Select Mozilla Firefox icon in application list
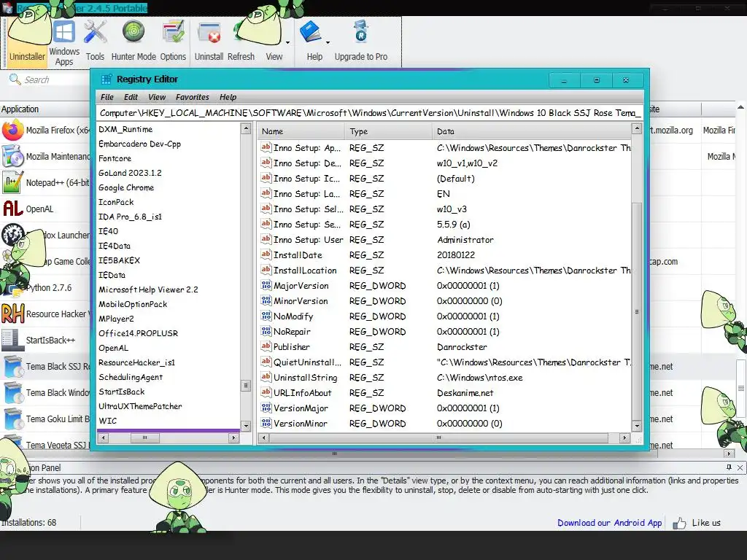The height and width of the screenshot is (560, 747). tap(13, 130)
